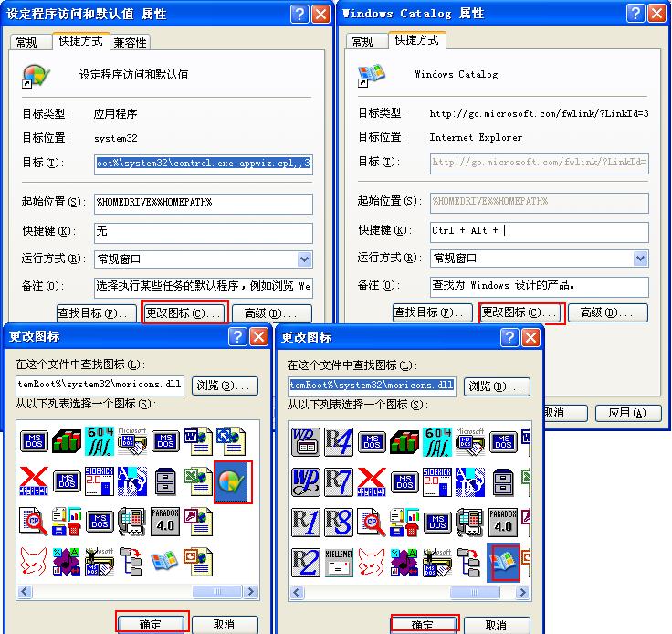The height and width of the screenshot is (634, 672).
Task: Select the file cabinet icon in left 更改图标 dialog
Action: click(x=165, y=481)
